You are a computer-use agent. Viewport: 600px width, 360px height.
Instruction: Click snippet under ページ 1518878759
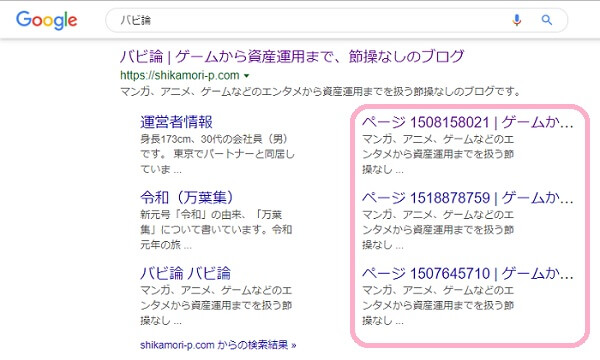(x=438, y=230)
